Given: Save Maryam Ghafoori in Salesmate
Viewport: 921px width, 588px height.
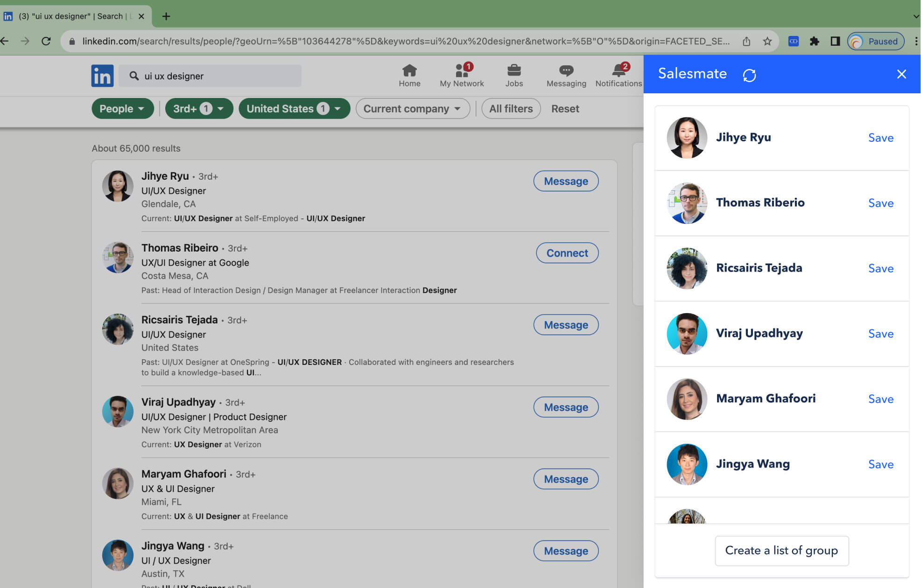Looking at the screenshot, I should pyautogui.click(x=881, y=399).
